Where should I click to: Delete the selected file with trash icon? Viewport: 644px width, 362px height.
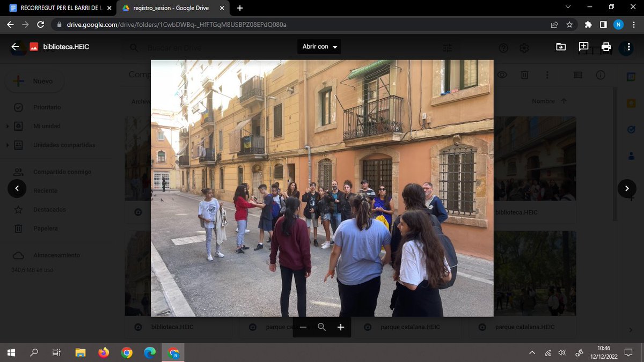(x=524, y=75)
